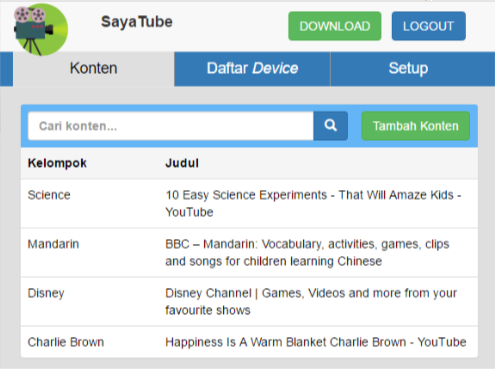
Task: Open the 10 Easy Science Experiments entry
Action: [x=313, y=203]
